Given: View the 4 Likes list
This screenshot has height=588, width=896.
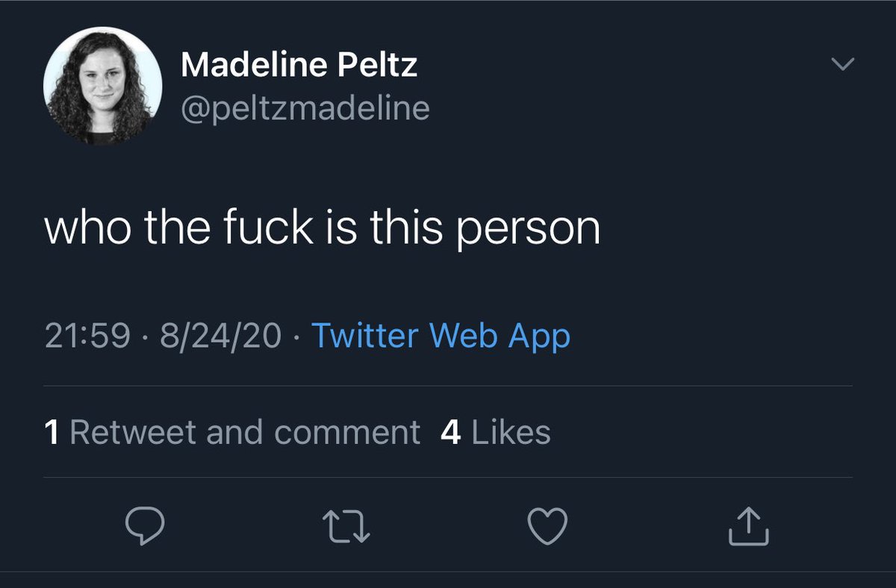Looking at the screenshot, I should (496, 433).
